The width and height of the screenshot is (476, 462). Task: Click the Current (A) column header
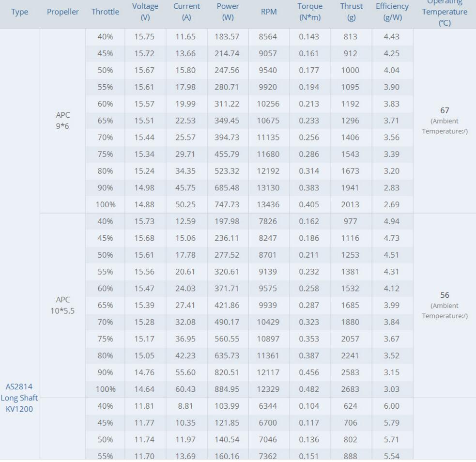coord(186,12)
